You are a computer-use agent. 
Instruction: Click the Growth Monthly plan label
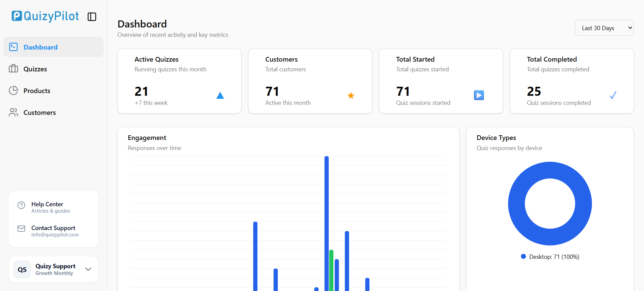tap(54, 273)
